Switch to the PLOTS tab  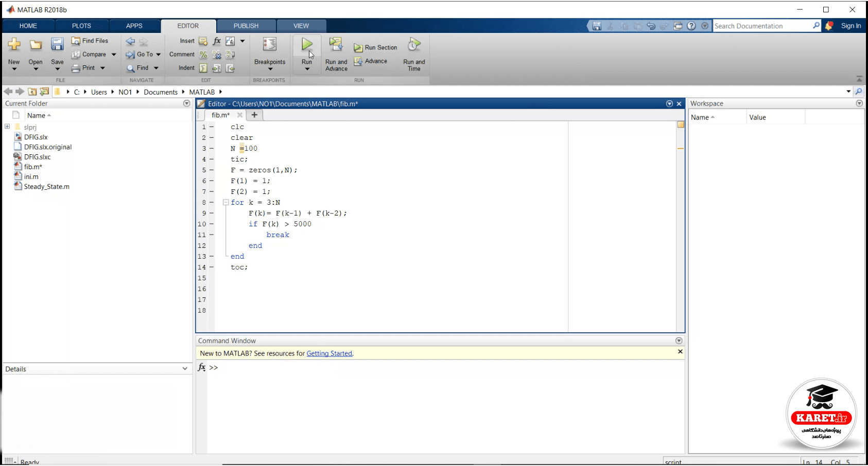81,26
